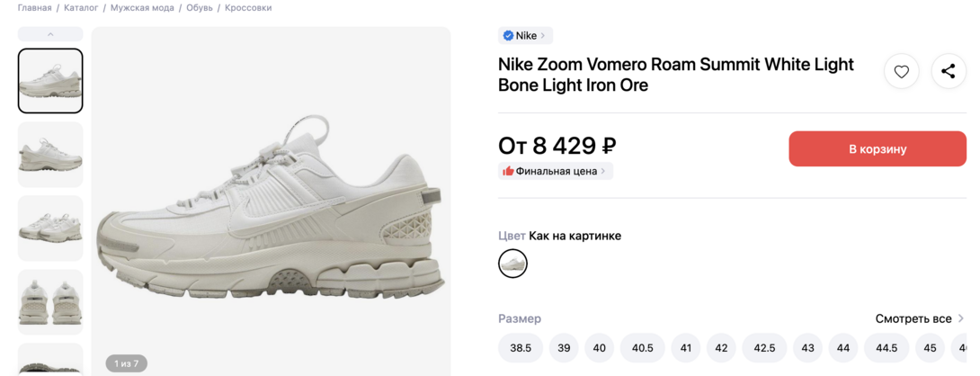Choose size 44.5
The width and height of the screenshot is (980, 376).
pos(886,348)
